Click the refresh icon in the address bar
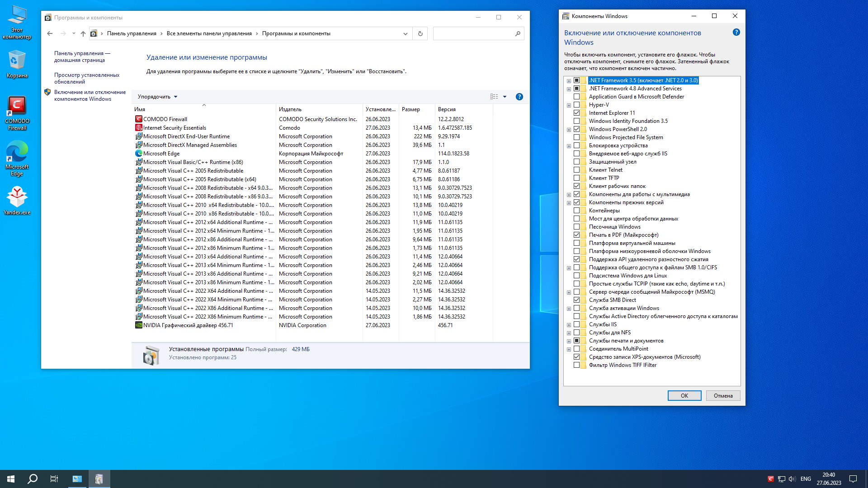The width and height of the screenshot is (868, 488). (x=420, y=33)
